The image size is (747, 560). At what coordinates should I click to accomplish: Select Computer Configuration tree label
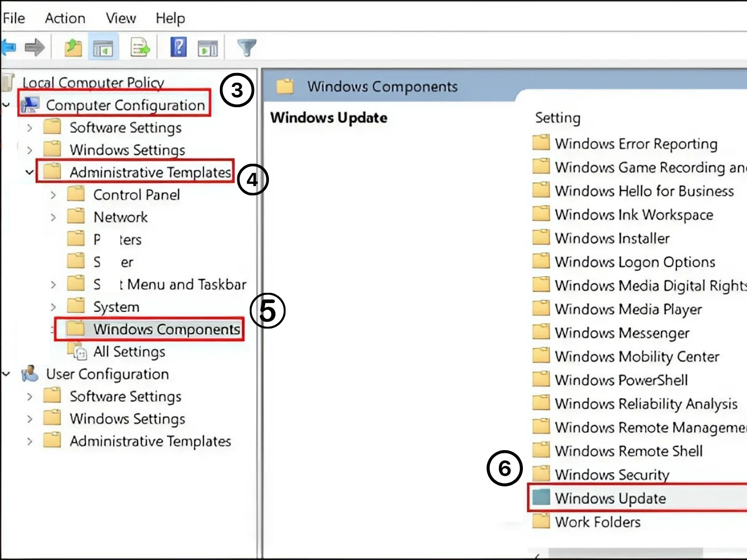125,105
